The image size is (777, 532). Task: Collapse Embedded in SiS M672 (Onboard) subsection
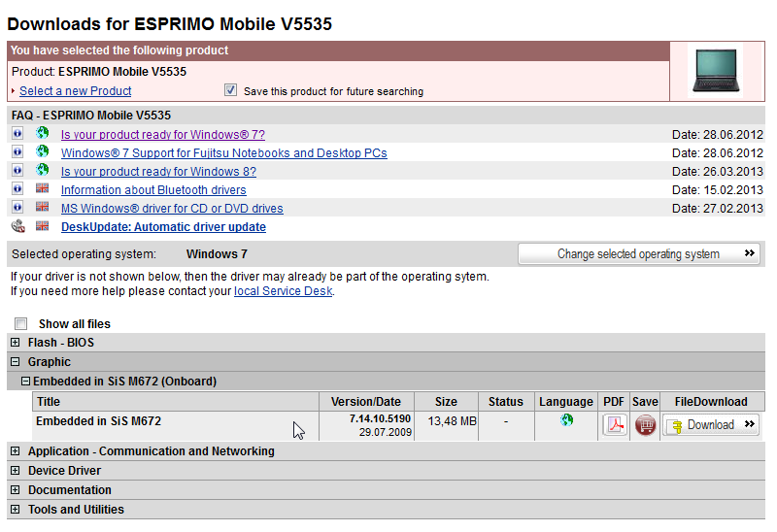pyautogui.click(x=26, y=382)
